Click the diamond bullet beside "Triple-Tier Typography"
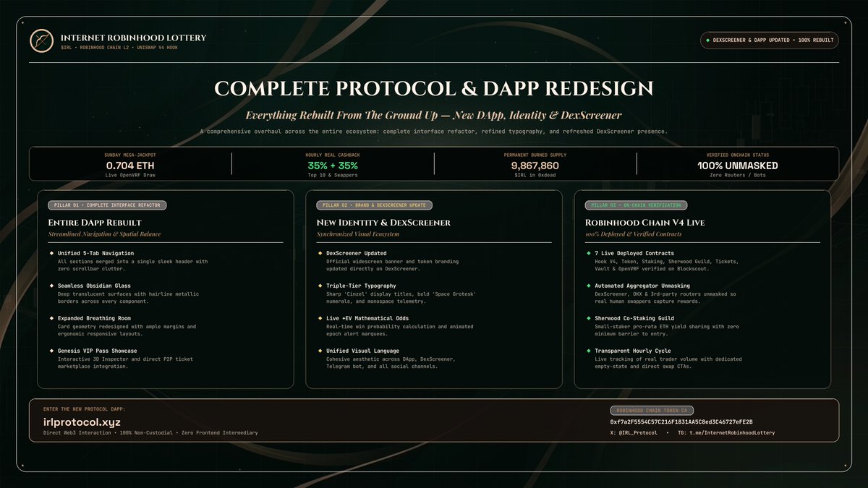The image size is (868, 488). [x=320, y=286]
